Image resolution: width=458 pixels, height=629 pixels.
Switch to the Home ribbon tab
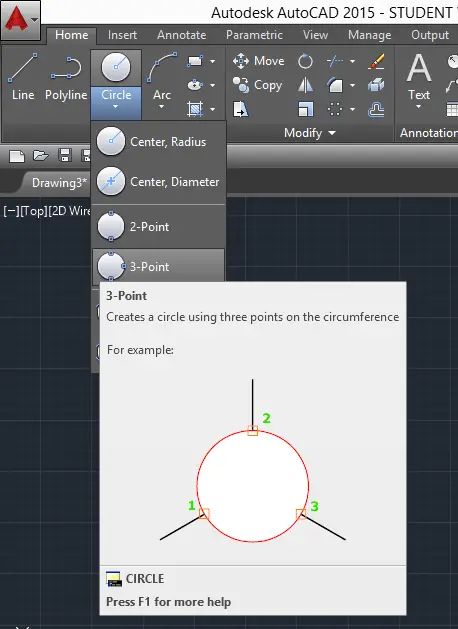click(x=71, y=35)
